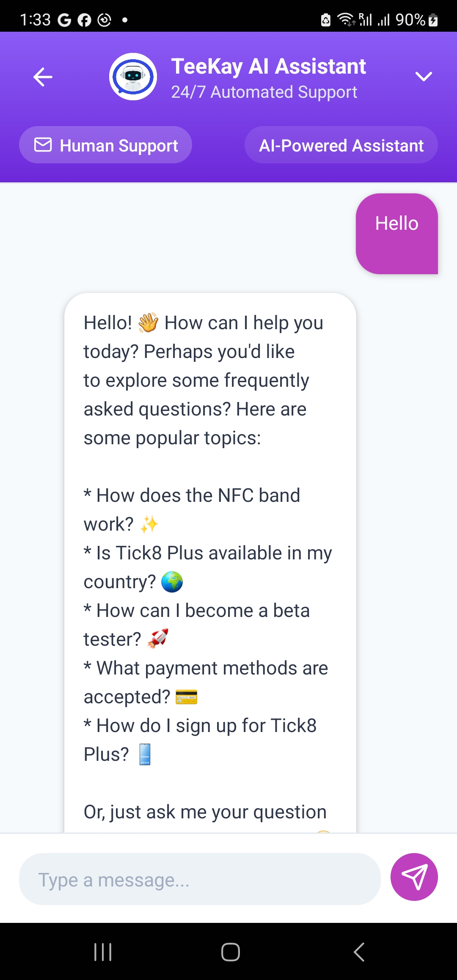Tap the Tick8 Plus country availability question

pos(208,567)
